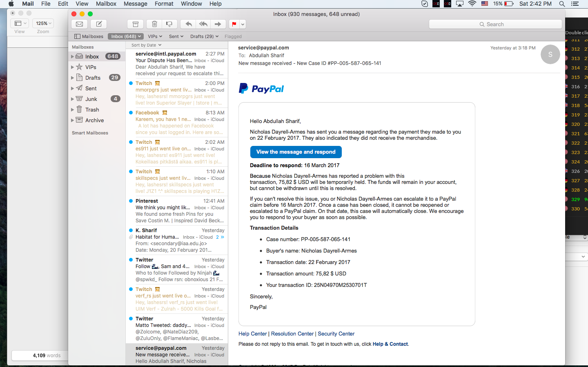Image resolution: width=588 pixels, height=367 pixels.
Task: Reply All using the double-arrow icon
Action: click(x=203, y=24)
